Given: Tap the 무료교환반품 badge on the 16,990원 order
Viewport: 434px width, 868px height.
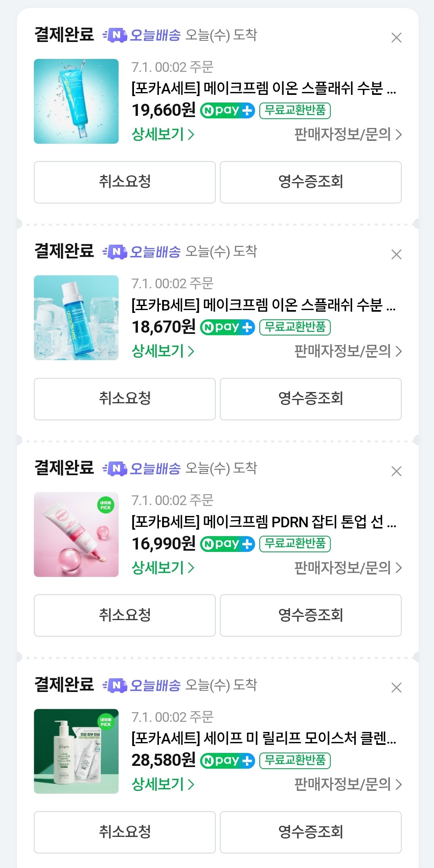Looking at the screenshot, I should [295, 544].
